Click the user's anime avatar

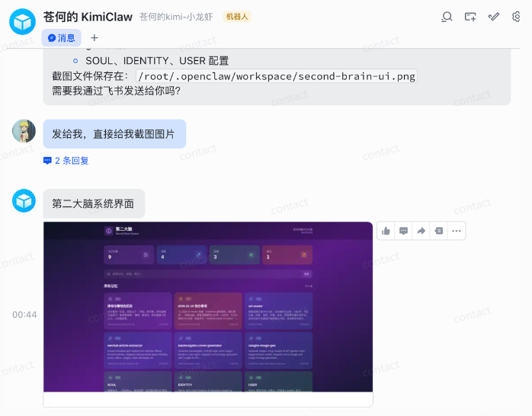coord(24,131)
